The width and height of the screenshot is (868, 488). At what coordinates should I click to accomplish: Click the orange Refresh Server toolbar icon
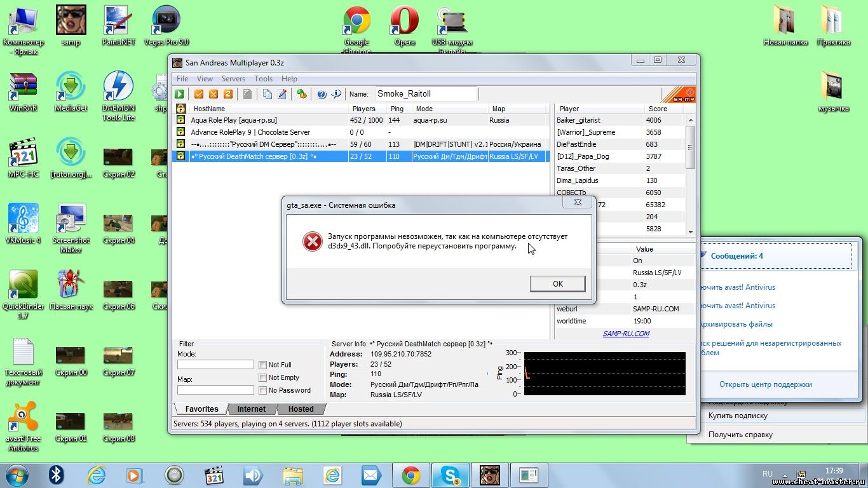(x=227, y=94)
